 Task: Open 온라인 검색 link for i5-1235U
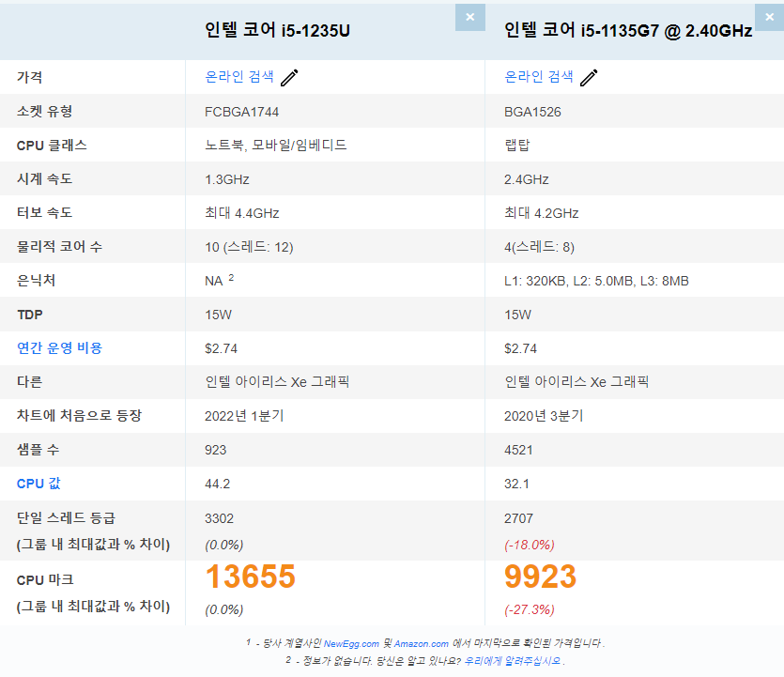coord(239,76)
